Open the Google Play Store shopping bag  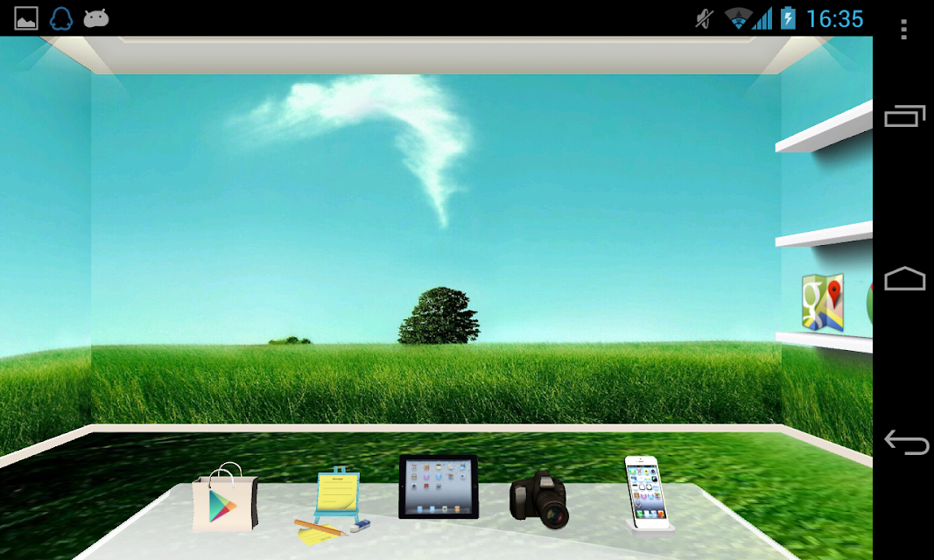tap(225, 498)
